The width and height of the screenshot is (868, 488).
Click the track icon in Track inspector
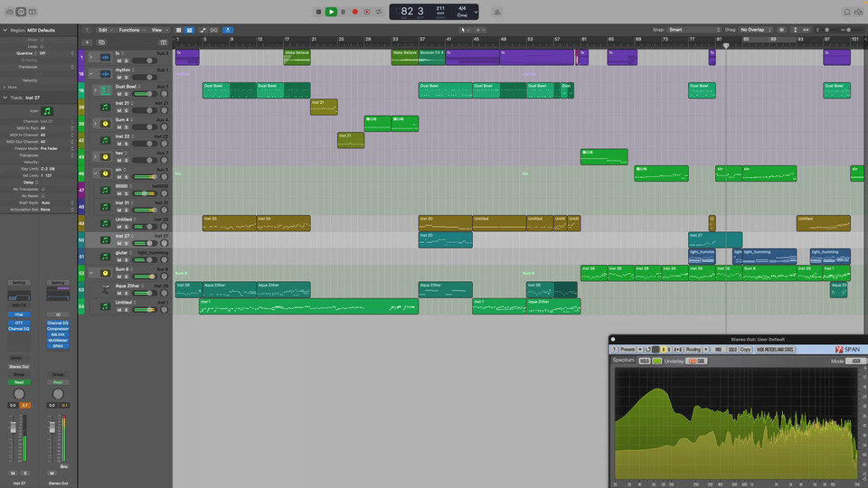[x=47, y=111]
